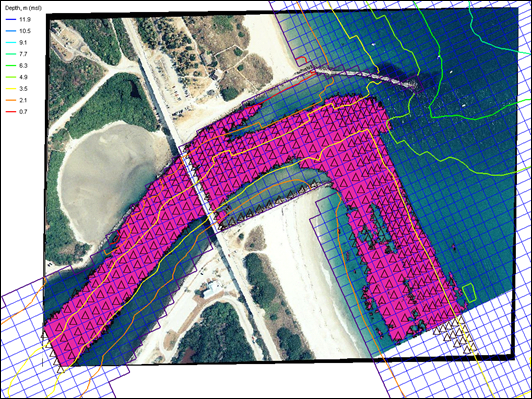Screen dimensions: 532x399
Task: Click the orange 2.1 depth legend line
Action: (11, 100)
